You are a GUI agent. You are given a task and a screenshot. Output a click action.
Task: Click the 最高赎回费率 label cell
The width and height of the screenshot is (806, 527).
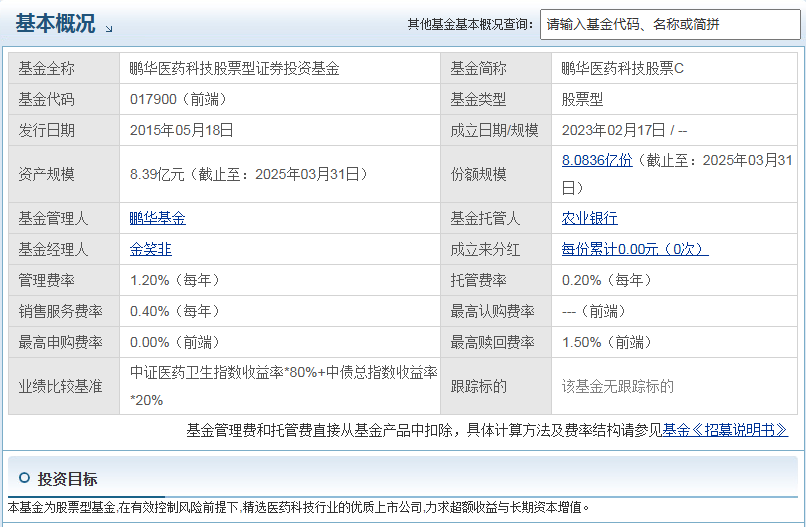[x=496, y=342]
